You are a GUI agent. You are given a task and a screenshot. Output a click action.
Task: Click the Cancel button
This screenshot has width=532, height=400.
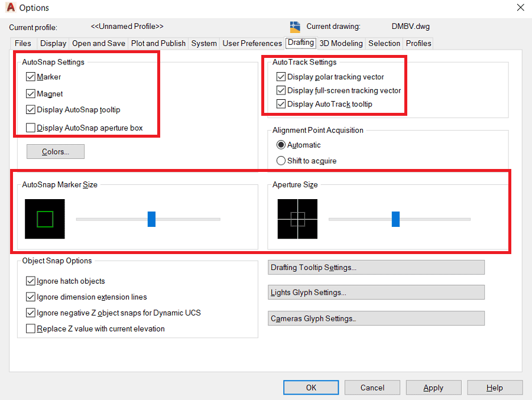click(x=372, y=388)
